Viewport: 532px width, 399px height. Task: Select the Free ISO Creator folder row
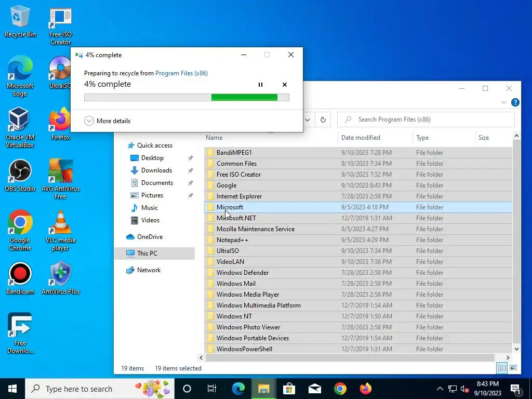358,175
